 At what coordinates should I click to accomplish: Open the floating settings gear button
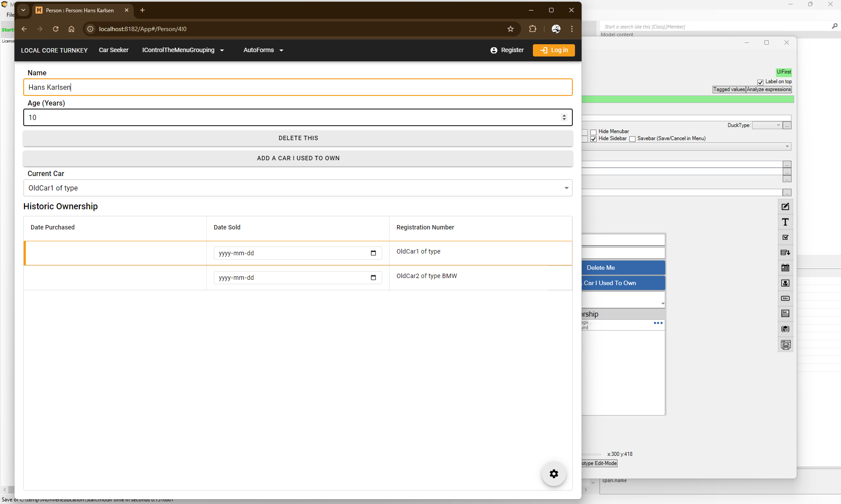coord(554,474)
